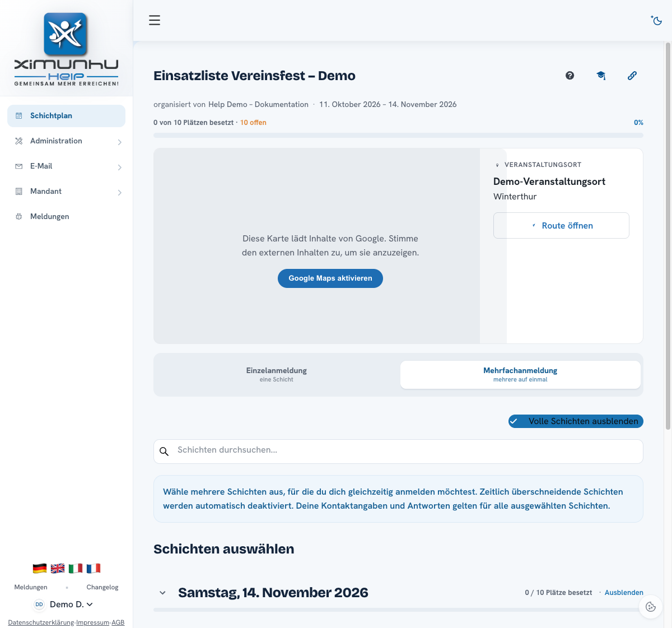Open Meldungen in sidebar
The width and height of the screenshot is (672, 628).
[x=66, y=217]
